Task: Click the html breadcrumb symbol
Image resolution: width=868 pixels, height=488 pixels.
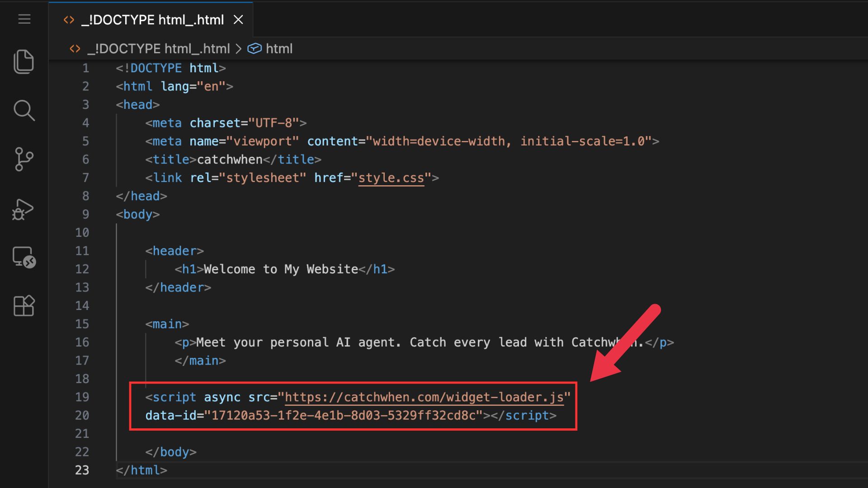Action: (279, 48)
